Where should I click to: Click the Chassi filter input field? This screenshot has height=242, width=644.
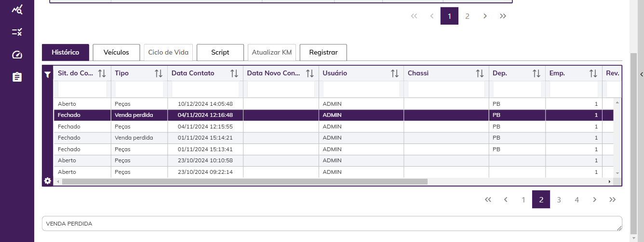click(446, 89)
